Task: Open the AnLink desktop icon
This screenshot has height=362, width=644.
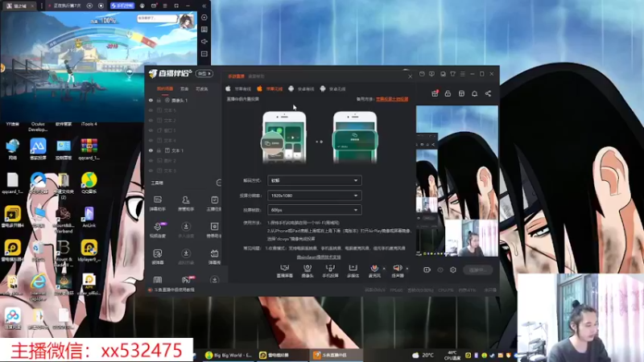Action: coord(89,217)
